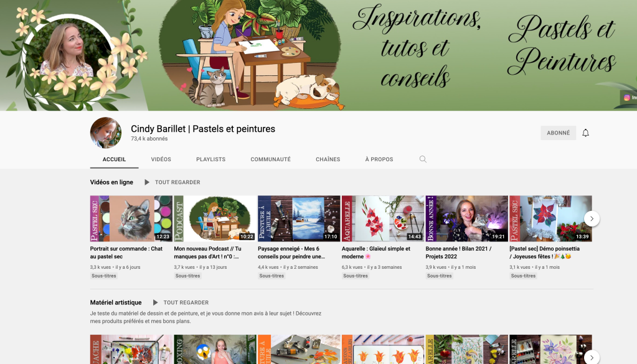Click the Instagram icon on the banner
This screenshot has height=364, width=637.
point(626,97)
